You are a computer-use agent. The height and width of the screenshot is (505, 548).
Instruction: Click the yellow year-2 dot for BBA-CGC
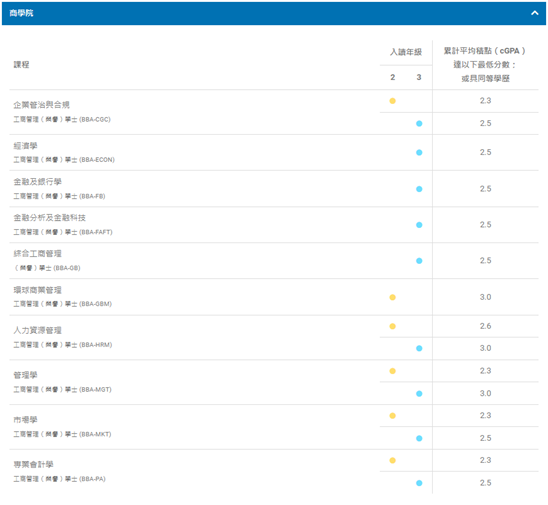pos(392,101)
